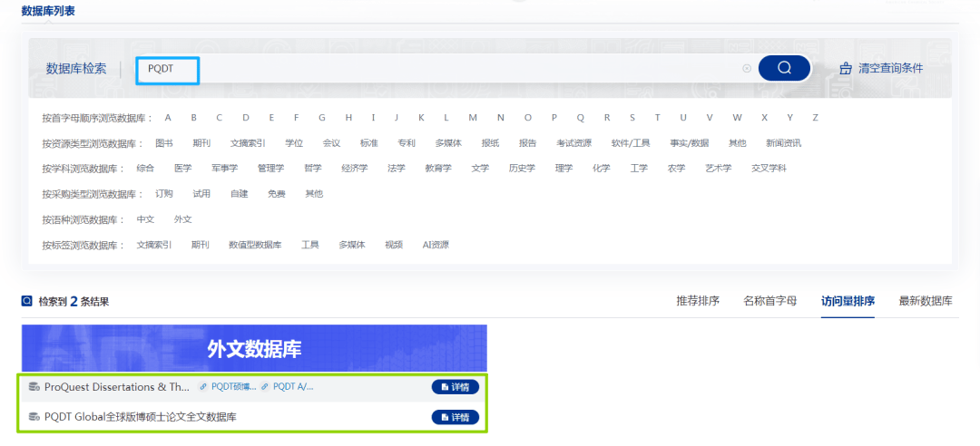The image size is (980, 446).
Task: Filter resource type by 学位
Action: click(x=294, y=143)
